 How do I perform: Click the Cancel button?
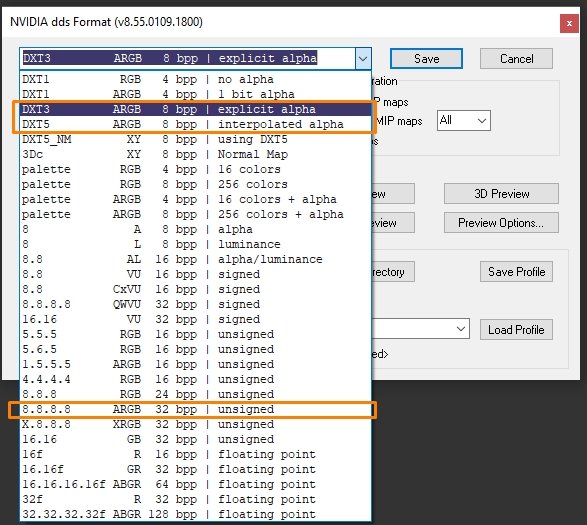pos(516,58)
